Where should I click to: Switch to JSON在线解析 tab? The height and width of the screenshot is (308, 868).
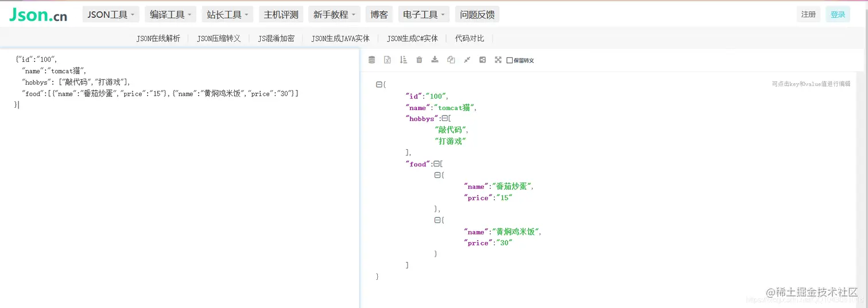click(158, 38)
